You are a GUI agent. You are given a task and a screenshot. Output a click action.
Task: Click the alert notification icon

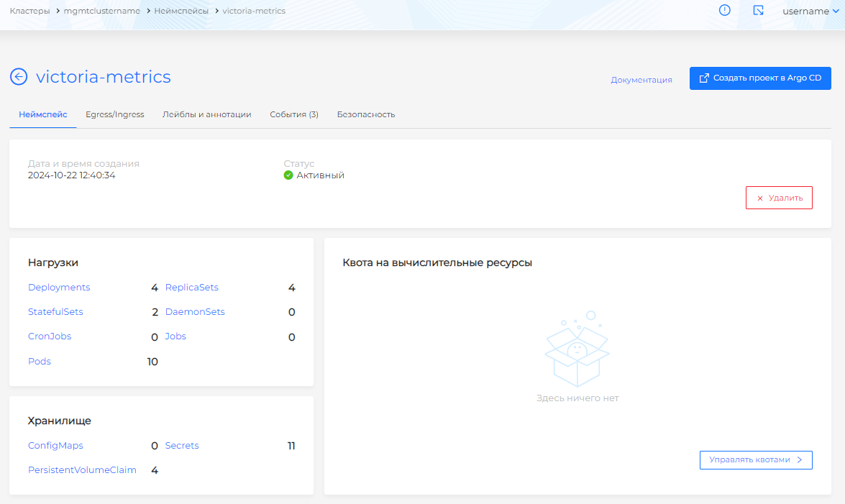[x=724, y=11]
